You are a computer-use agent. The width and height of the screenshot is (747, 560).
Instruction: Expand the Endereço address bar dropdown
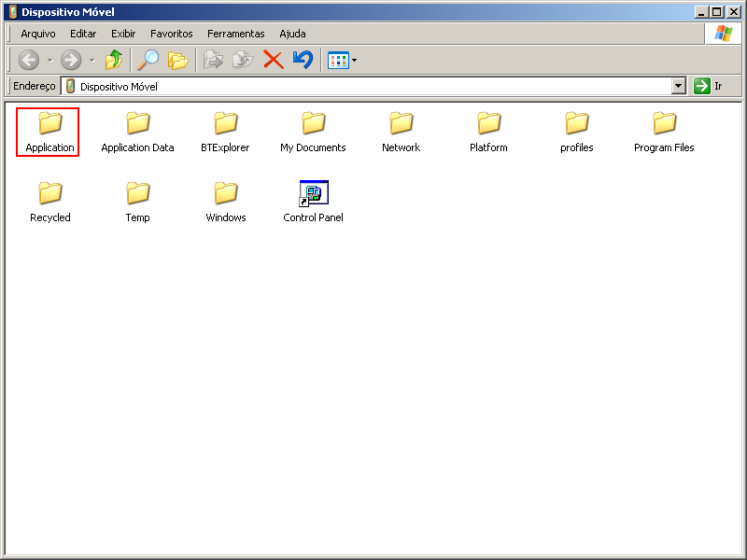click(x=679, y=86)
